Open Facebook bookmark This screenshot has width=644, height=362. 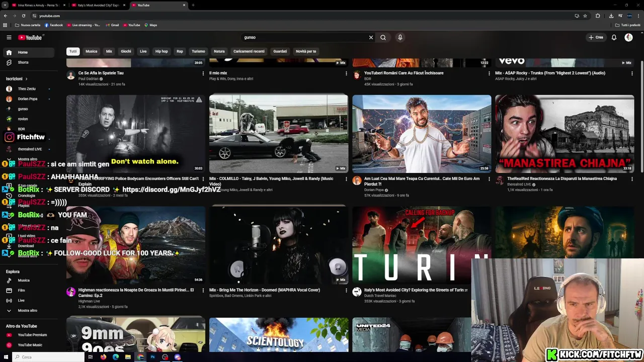[x=54, y=25]
